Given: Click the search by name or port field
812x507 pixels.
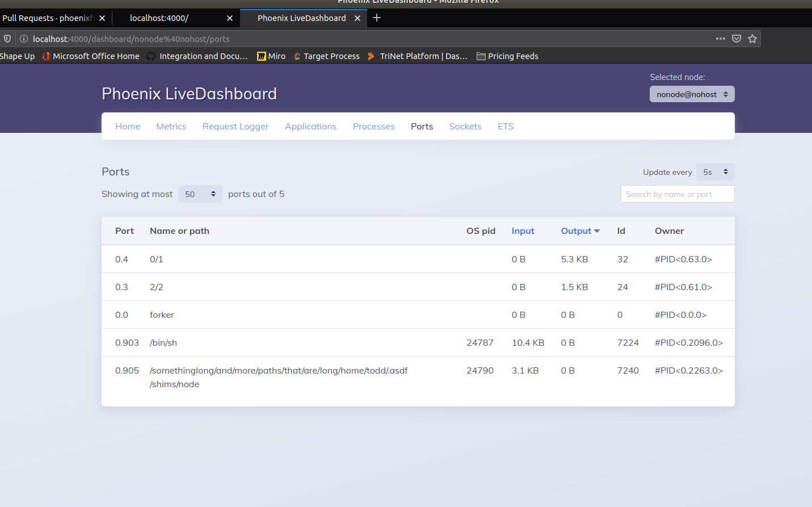Looking at the screenshot, I should pos(677,194).
